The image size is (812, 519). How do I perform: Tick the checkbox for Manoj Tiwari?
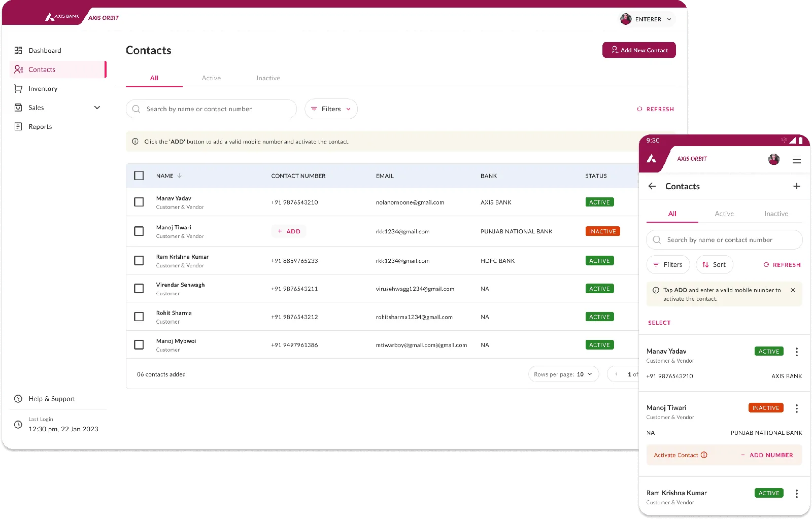(x=139, y=231)
